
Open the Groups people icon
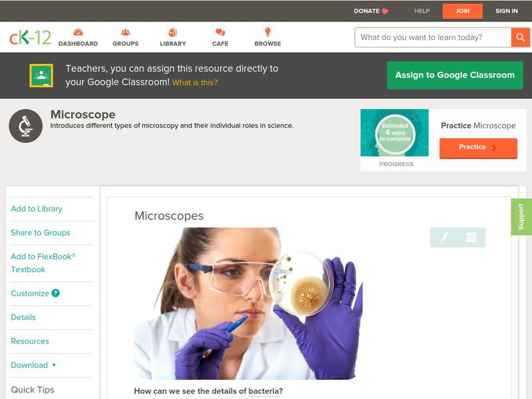coord(126,33)
